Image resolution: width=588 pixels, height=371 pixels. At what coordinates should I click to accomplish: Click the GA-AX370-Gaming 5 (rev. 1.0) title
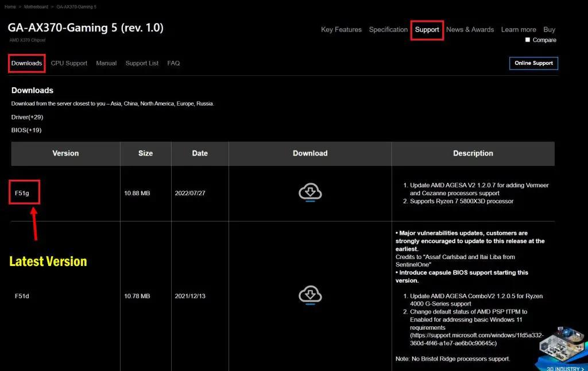pos(86,28)
